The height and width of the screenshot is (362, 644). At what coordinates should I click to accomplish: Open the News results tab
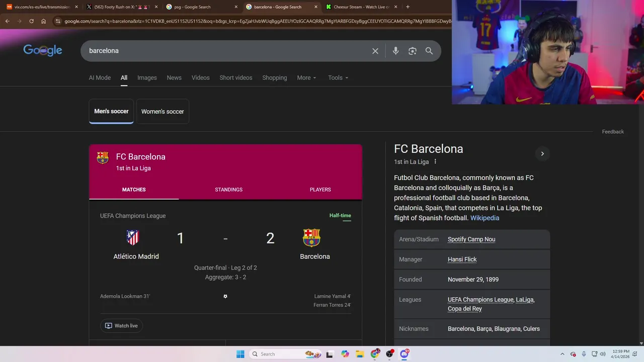(174, 78)
